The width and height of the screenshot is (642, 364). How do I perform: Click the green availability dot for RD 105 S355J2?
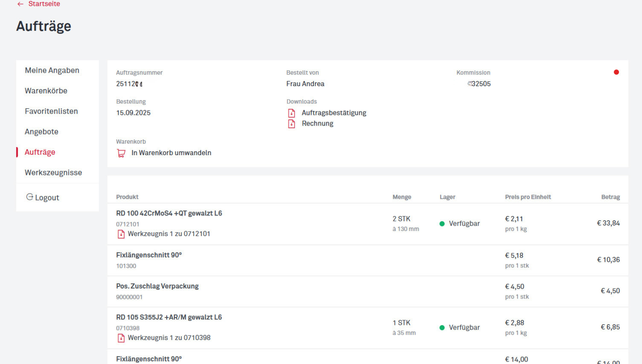point(442,327)
